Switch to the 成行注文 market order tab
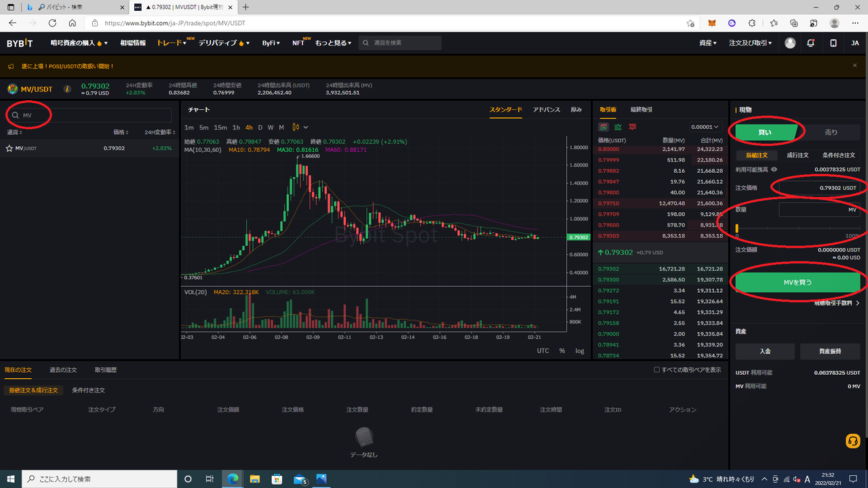 (797, 155)
